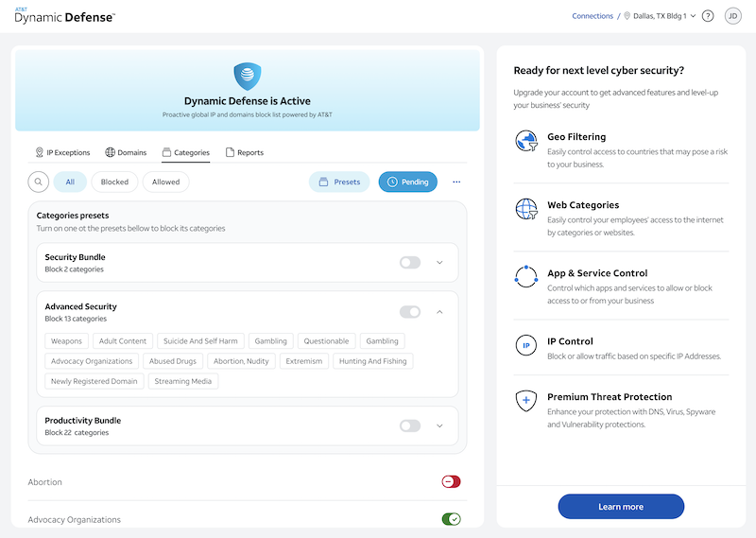Image resolution: width=756 pixels, height=538 pixels.
Task: Click the App & Service Control heading
Action: [597, 273]
